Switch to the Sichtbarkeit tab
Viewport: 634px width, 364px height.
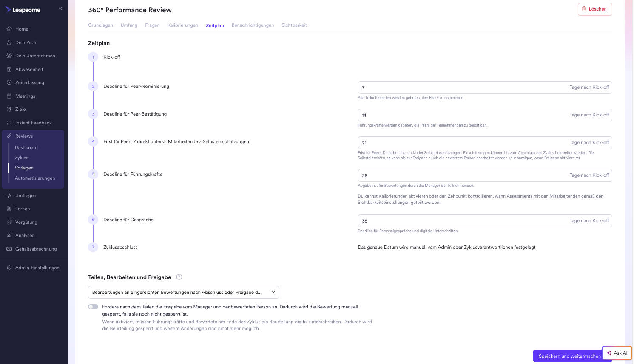[294, 25]
